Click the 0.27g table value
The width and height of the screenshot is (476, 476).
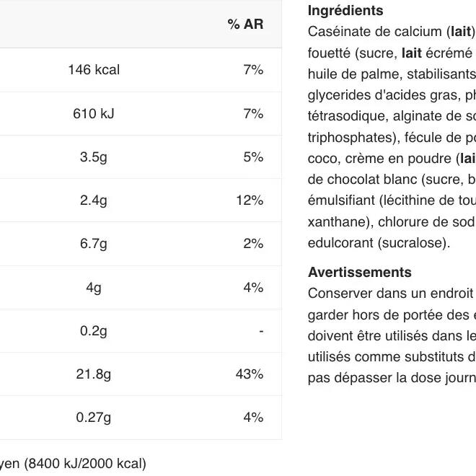click(x=94, y=417)
